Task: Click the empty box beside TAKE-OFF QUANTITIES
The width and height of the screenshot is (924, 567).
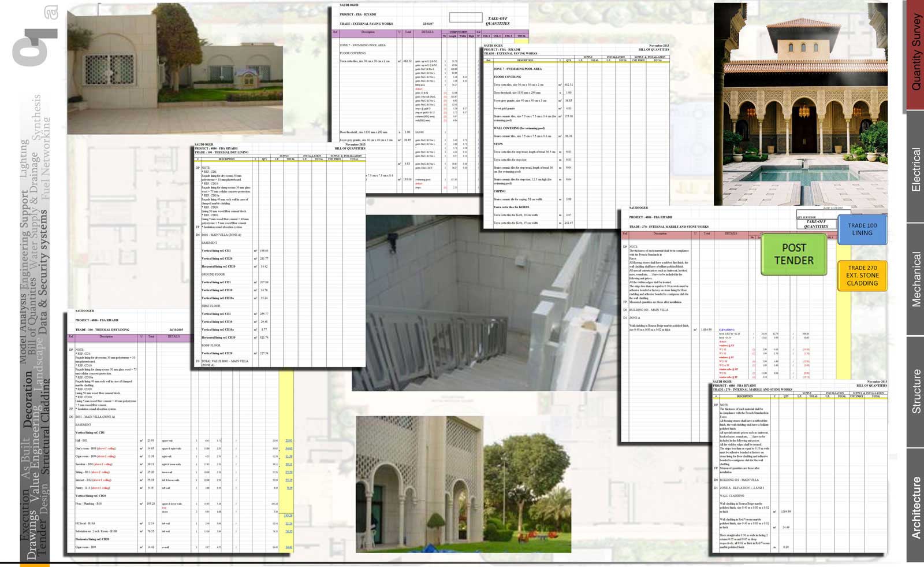Action: tap(465, 17)
